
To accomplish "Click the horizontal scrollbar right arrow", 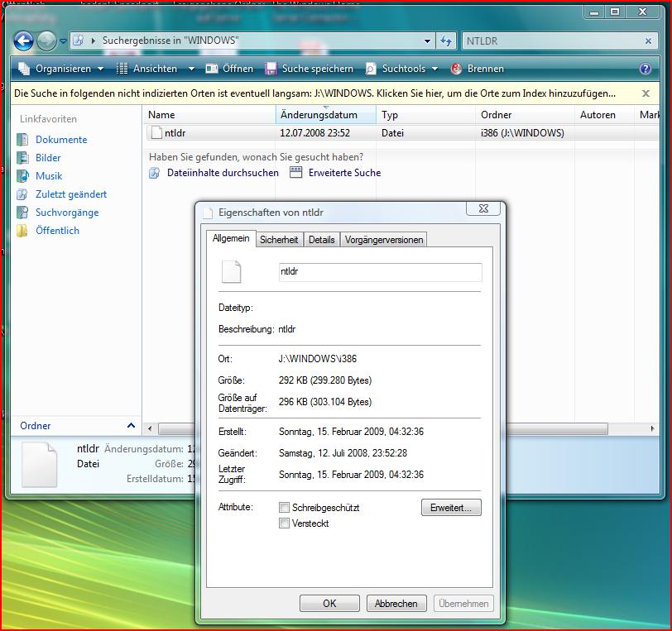I will tap(652, 428).
